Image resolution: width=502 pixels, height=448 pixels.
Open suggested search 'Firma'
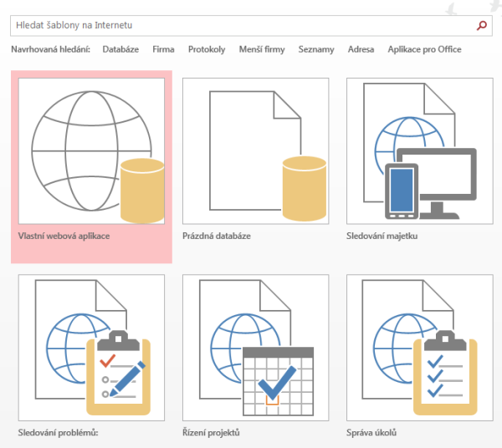[x=163, y=49]
